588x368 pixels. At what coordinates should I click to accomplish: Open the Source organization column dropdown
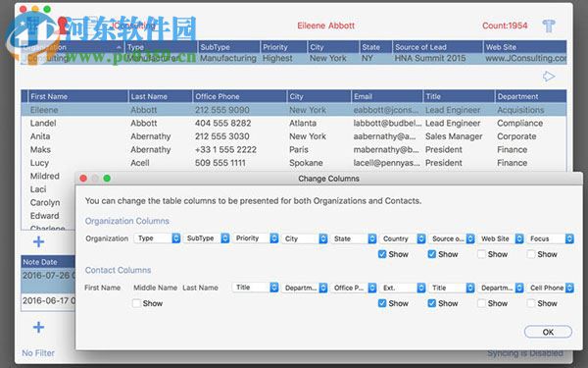pyautogui.click(x=452, y=238)
